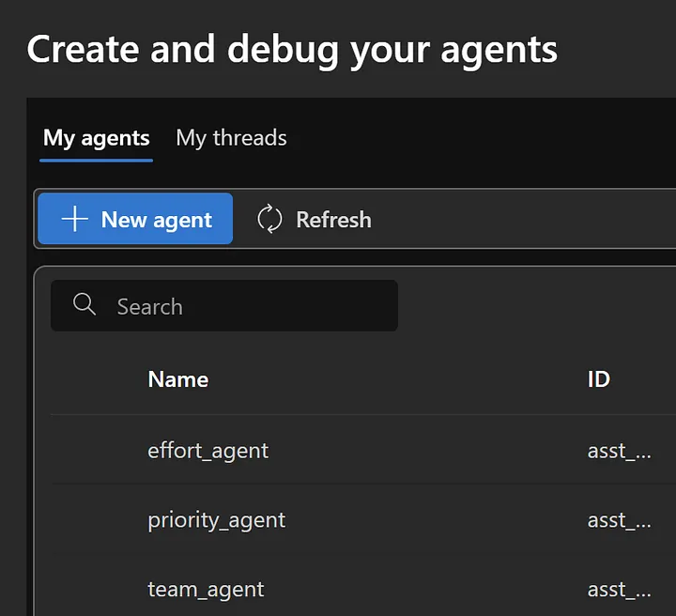Image resolution: width=676 pixels, height=616 pixels.
Task: Click the ID column header
Action: 598,379
